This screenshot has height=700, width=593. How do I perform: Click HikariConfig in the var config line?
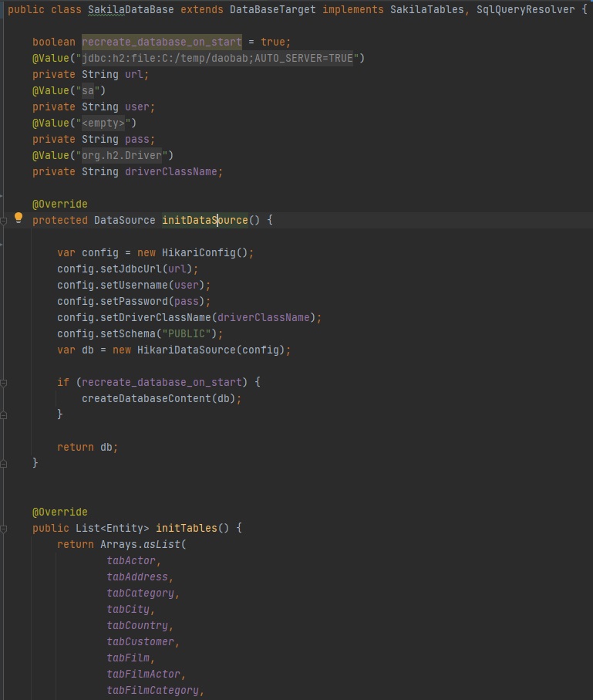[198, 252]
